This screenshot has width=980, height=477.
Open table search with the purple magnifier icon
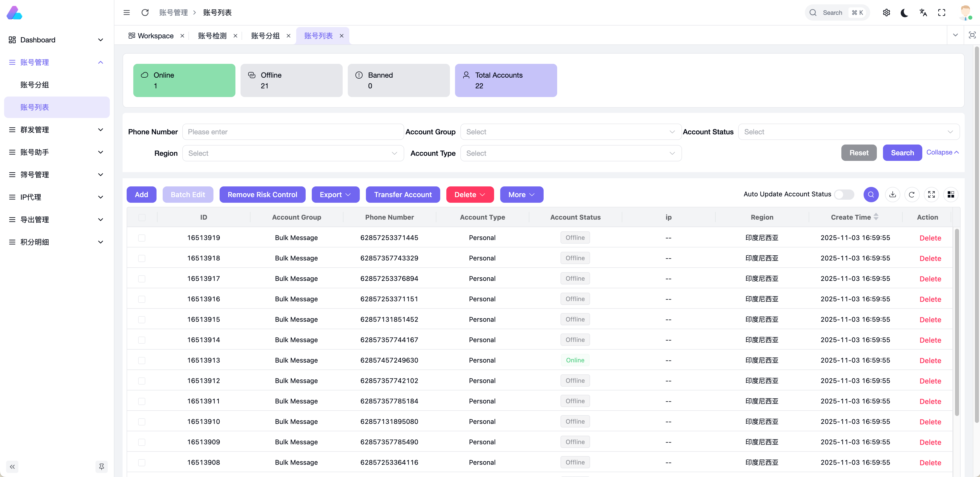click(871, 194)
